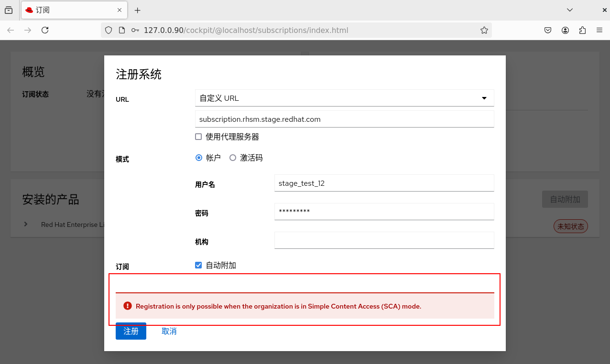Enable the 使用代理服务器 checkbox

coord(198,137)
